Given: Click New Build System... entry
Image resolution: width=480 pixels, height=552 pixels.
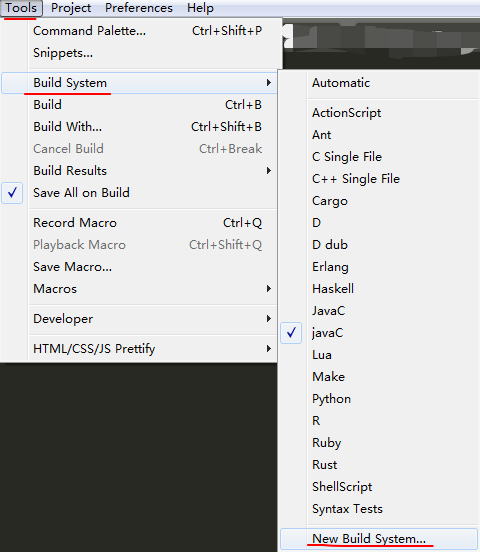Looking at the screenshot, I should (x=379, y=539).
